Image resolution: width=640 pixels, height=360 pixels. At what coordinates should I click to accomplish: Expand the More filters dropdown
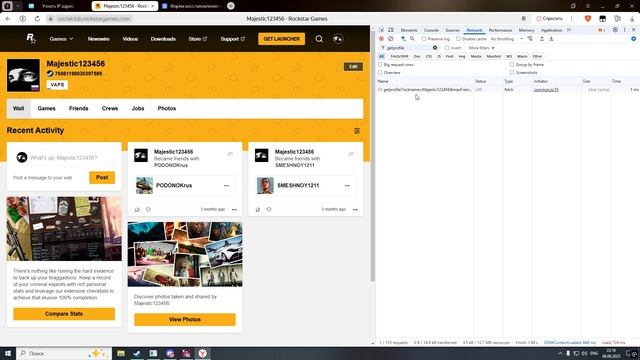(x=481, y=48)
